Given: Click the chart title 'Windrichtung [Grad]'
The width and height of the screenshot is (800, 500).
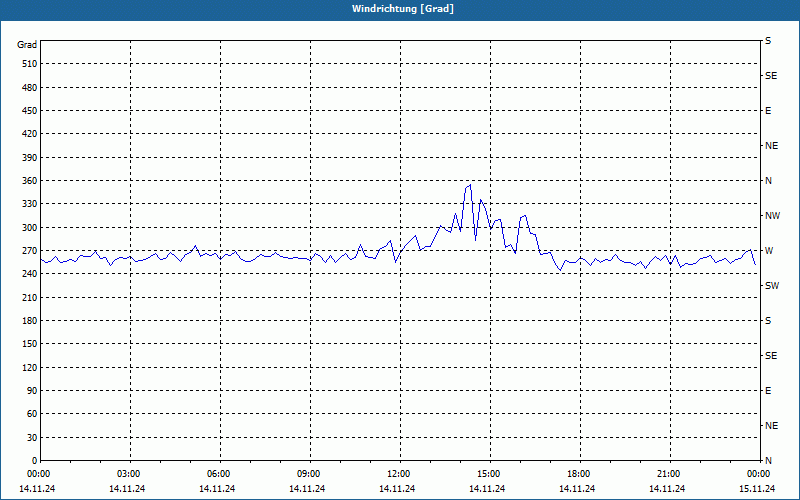Looking at the screenshot, I should coord(403,9).
